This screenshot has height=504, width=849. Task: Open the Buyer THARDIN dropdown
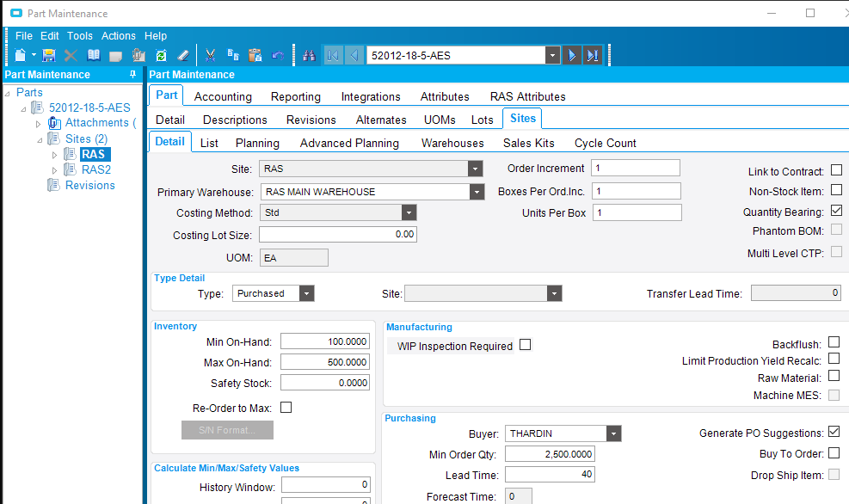point(613,433)
